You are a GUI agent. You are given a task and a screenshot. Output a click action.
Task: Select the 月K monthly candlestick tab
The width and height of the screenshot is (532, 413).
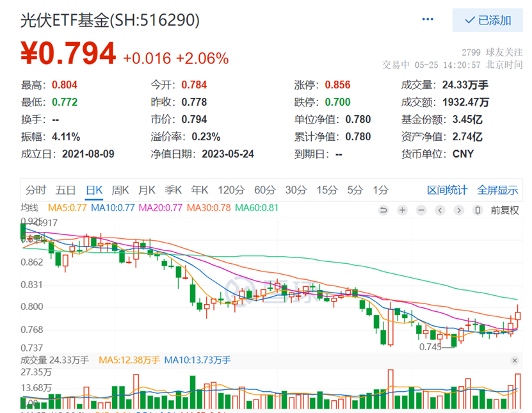(147, 190)
